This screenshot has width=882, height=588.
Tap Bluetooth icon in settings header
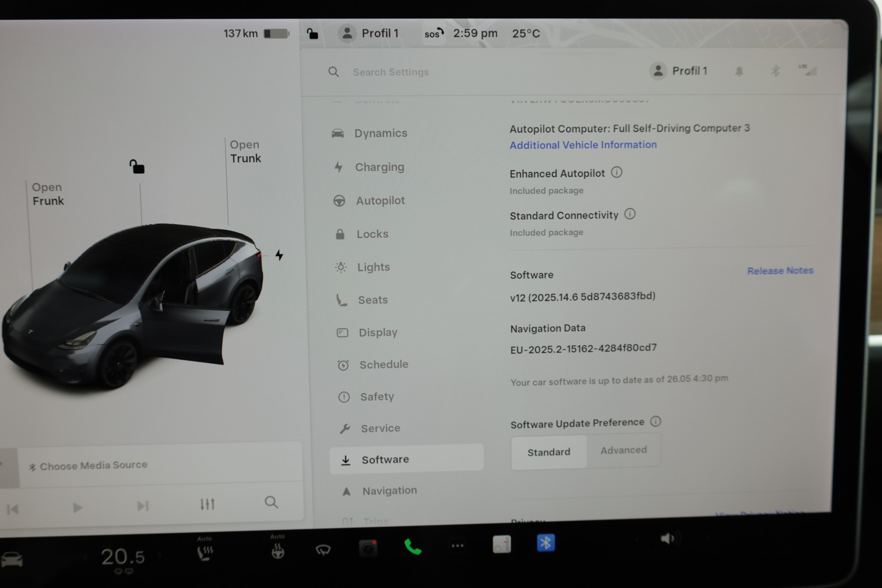click(x=775, y=71)
